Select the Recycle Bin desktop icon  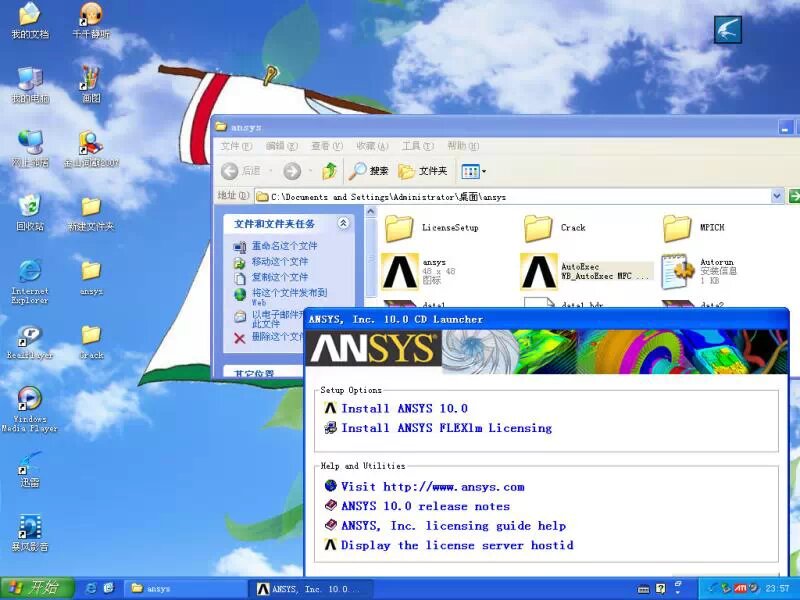click(30, 212)
